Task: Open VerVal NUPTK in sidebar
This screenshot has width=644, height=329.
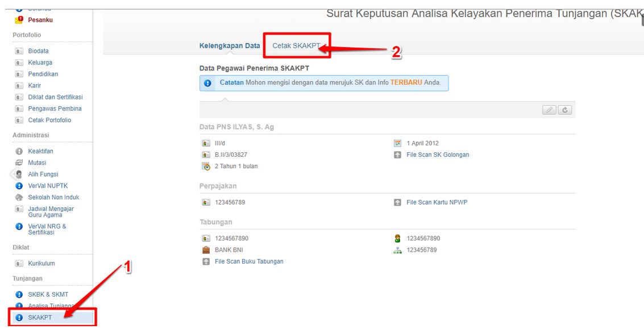Action: (48, 186)
